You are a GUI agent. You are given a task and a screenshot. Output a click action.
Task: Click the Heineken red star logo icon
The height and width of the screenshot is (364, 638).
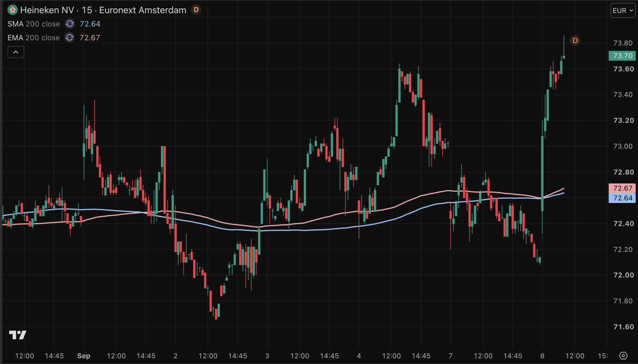pos(13,10)
